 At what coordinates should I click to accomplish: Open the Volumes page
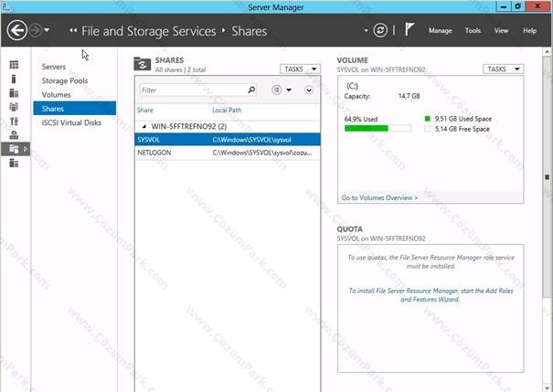pyautogui.click(x=56, y=95)
